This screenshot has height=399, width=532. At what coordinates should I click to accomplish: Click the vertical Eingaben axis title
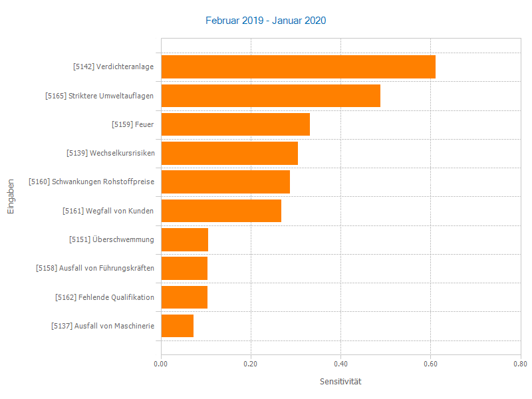pos(11,196)
